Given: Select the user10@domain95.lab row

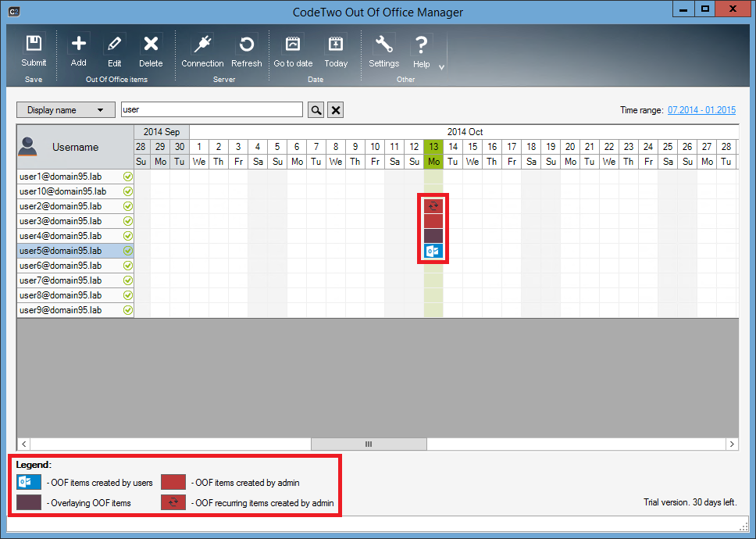Looking at the screenshot, I should click(75, 191).
